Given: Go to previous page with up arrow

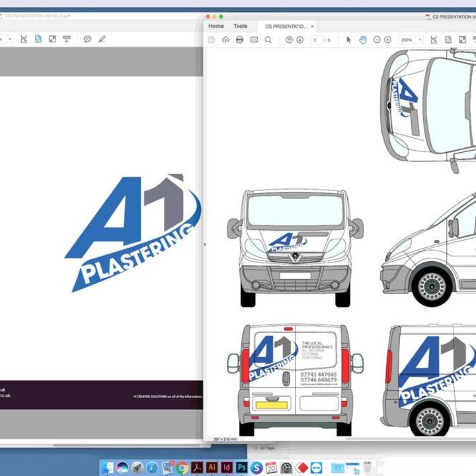Looking at the screenshot, I should [x=290, y=40].
